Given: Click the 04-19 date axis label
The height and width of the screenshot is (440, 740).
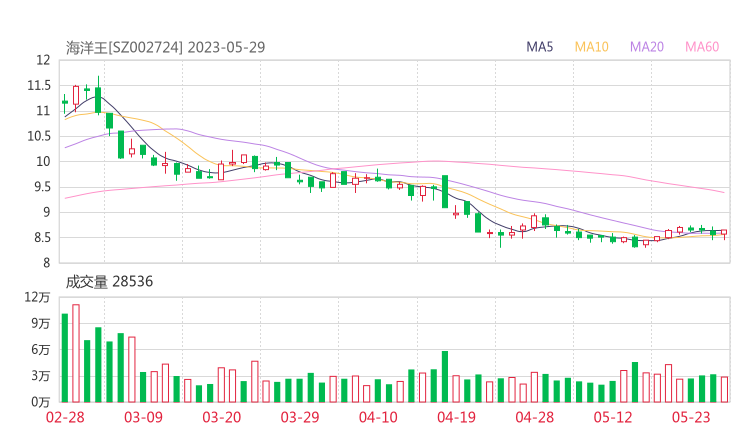Looking at the screenshot, I should tap(456, 417).
